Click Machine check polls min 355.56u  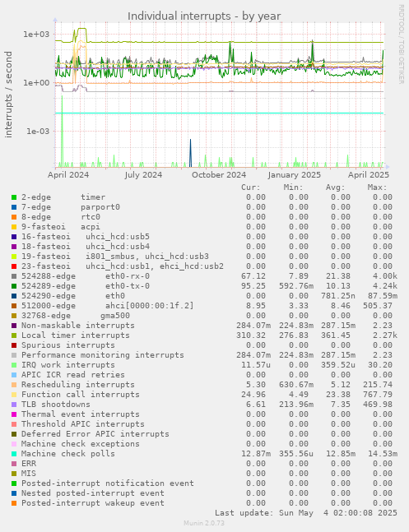click(x=296, y=453)
